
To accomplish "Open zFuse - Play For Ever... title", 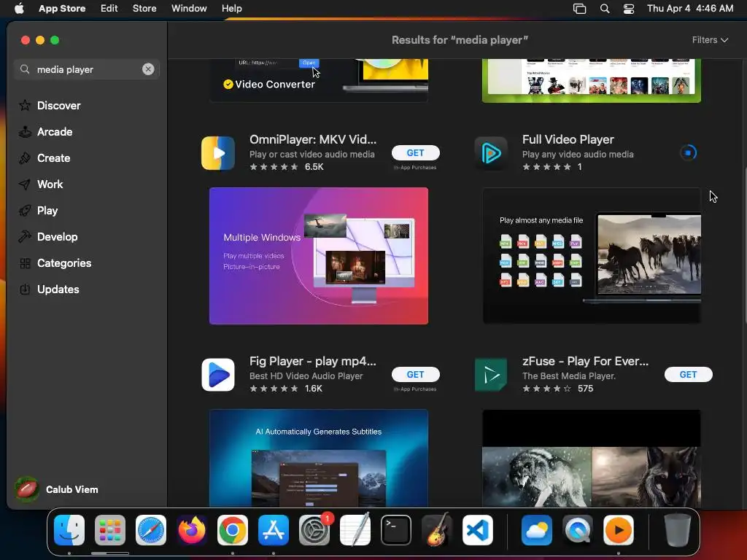I will point(586,361).
